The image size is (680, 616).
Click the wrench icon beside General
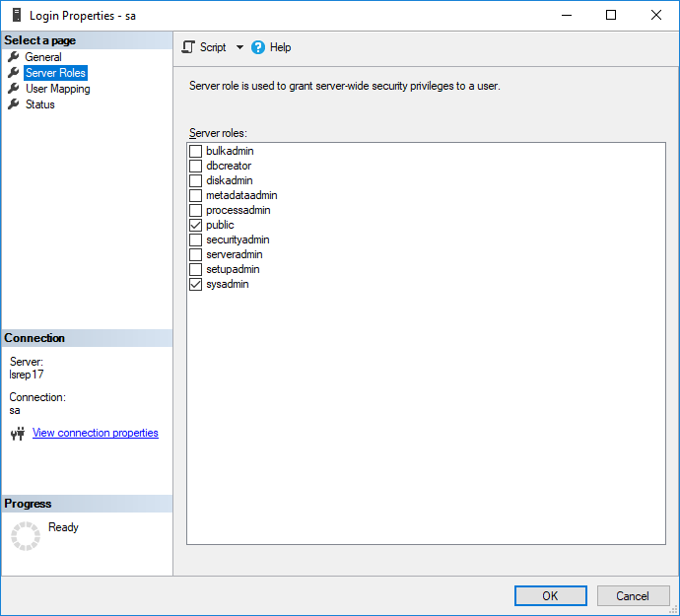pyautogui.click(x=14, y=57)
